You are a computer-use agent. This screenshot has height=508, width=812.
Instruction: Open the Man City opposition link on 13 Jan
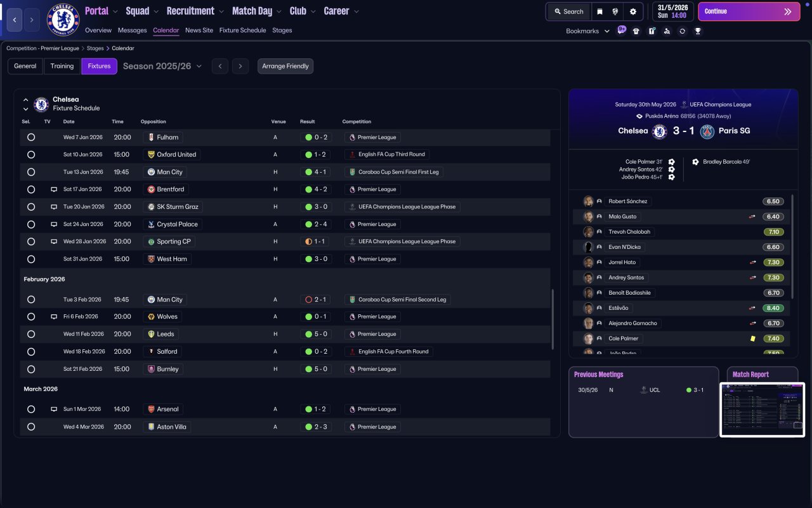[x=164, y=172]
